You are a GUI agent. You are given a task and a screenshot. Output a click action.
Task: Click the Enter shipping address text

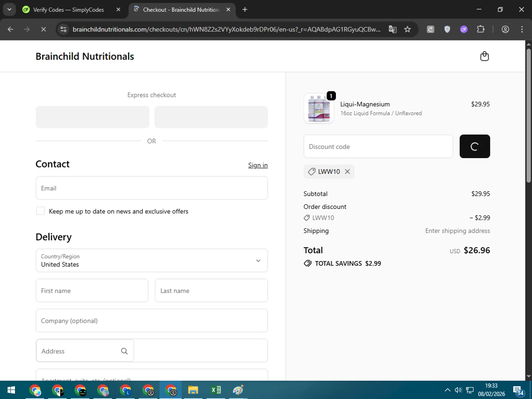(458, 231)
